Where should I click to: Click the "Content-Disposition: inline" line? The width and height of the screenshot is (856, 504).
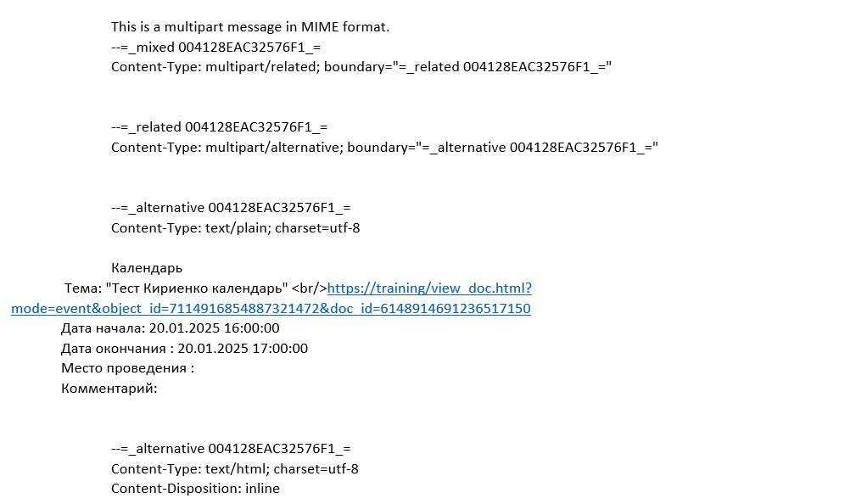195,489
